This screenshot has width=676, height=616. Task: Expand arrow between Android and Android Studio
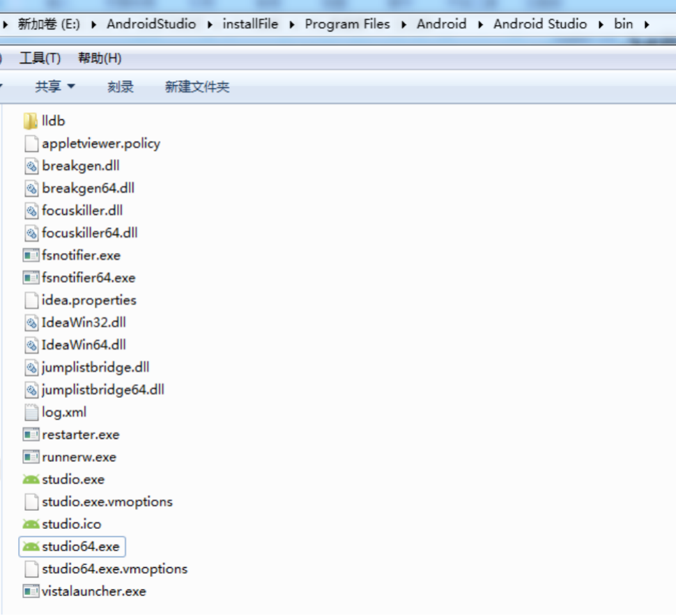click(480, 24)
